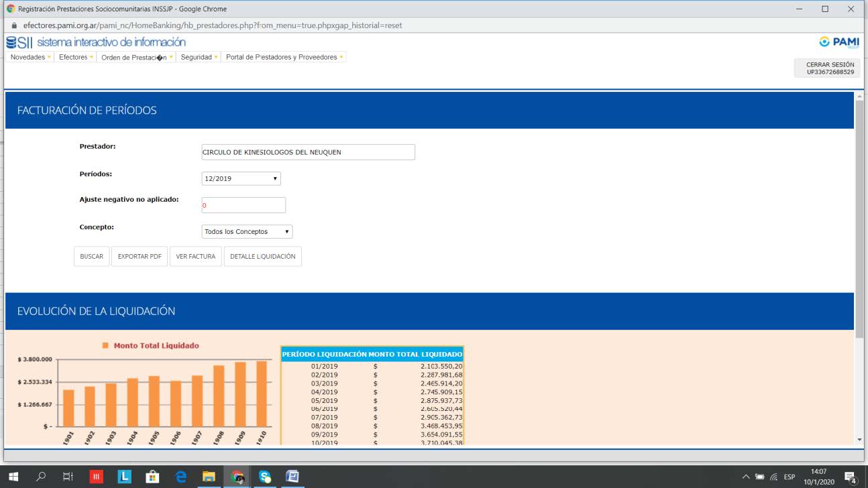Open the Seguridad menu
The image size is (868, 488).
(x=199, y=57)
